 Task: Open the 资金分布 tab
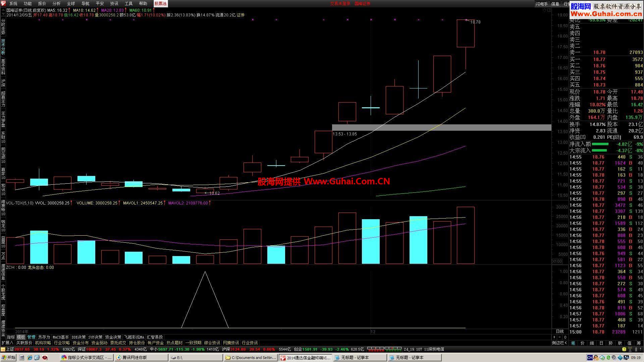pos(80,343)
